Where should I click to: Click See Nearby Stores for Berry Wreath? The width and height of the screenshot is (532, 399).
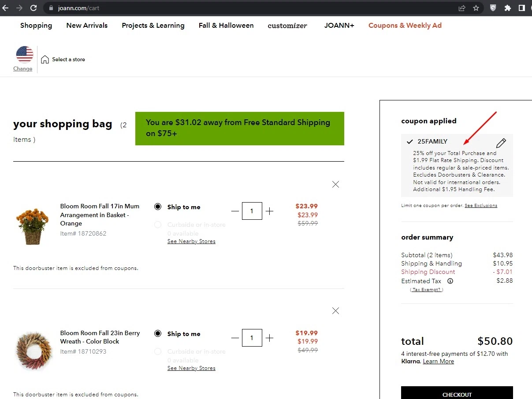point(191,368)
